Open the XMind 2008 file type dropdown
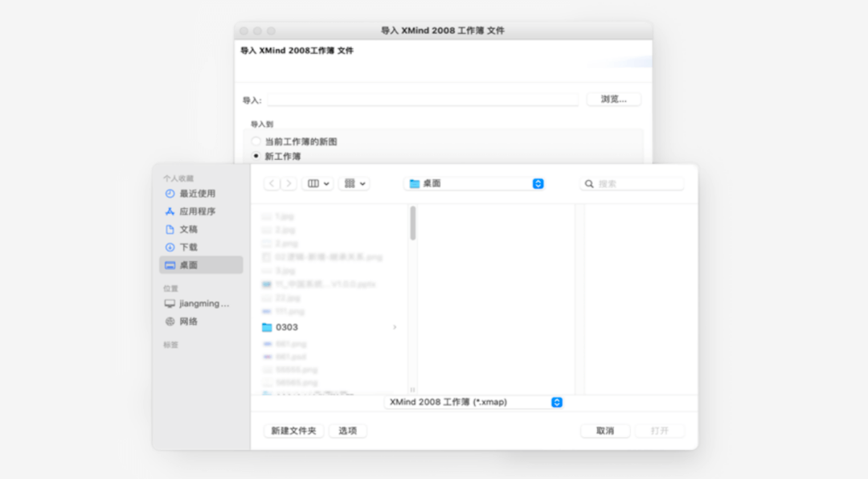 [474, 402]
